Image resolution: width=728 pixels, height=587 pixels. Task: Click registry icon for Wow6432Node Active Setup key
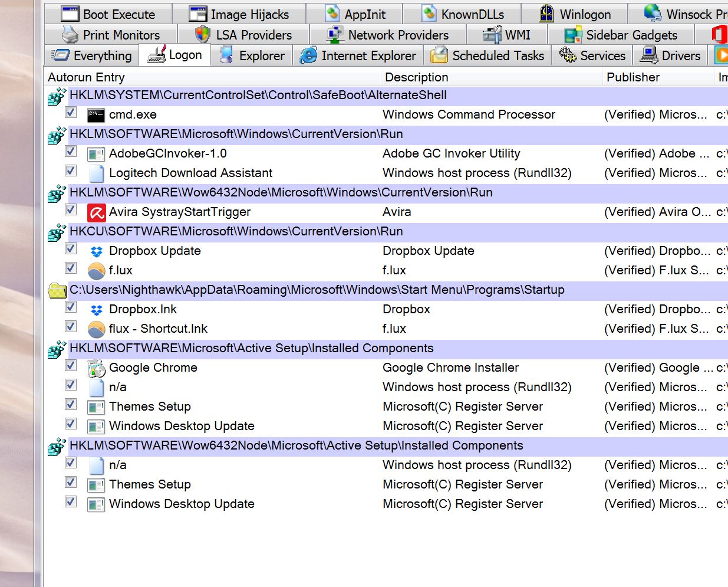point(57,447)
